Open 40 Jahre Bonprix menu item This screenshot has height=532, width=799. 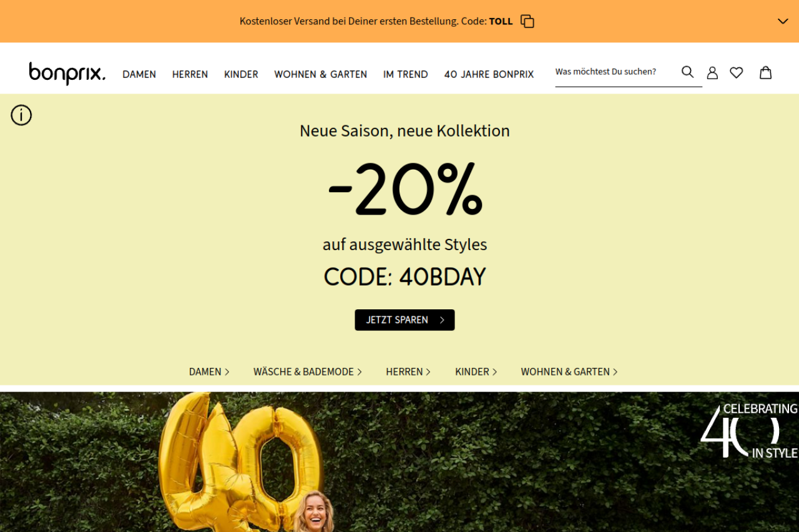[489, 74]
